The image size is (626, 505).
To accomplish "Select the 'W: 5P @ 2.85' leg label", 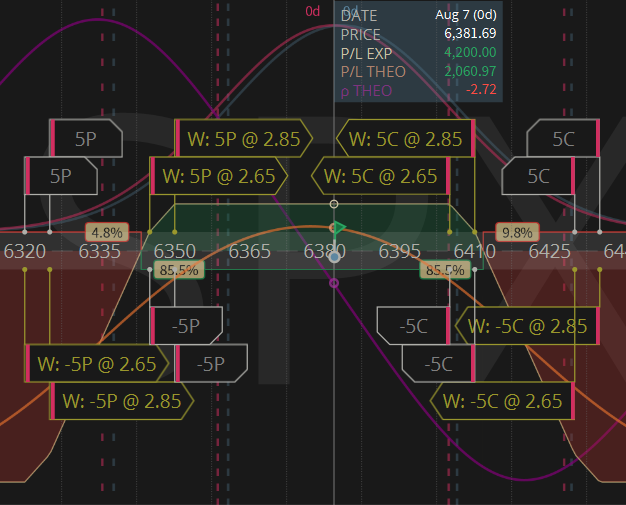I will point(244,139).
